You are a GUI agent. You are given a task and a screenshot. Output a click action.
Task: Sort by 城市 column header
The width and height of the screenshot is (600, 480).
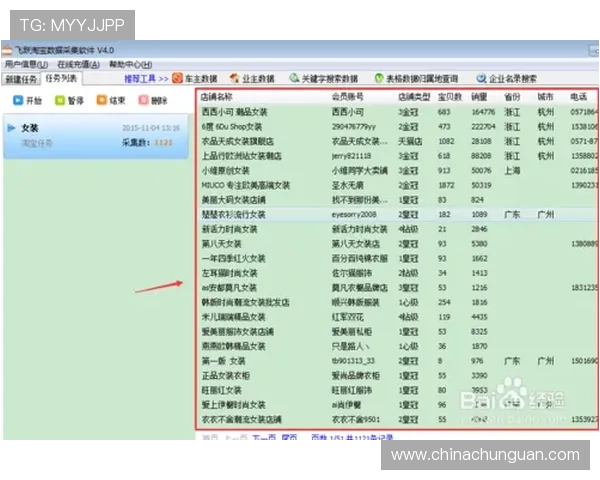pyautogui.click(x=545, y=97)
